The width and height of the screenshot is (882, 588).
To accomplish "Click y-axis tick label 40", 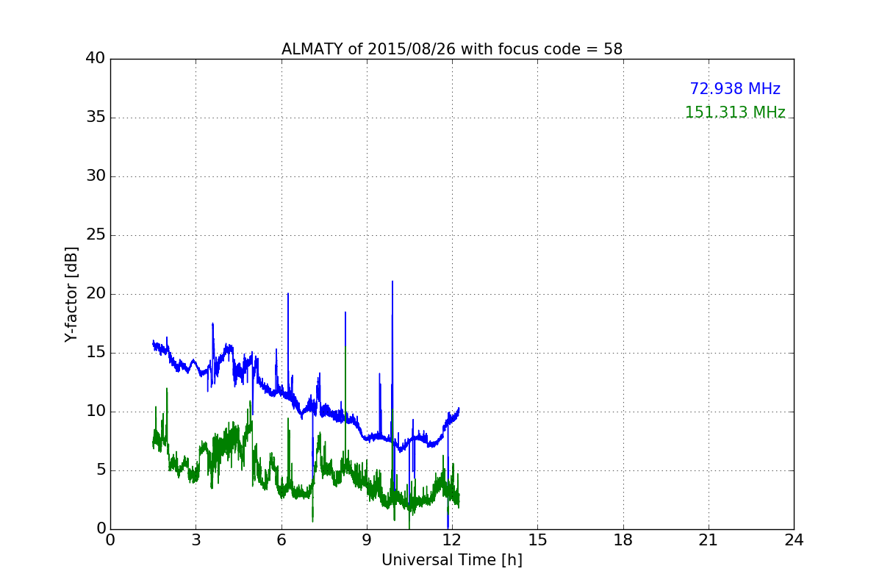I will 96,59.
